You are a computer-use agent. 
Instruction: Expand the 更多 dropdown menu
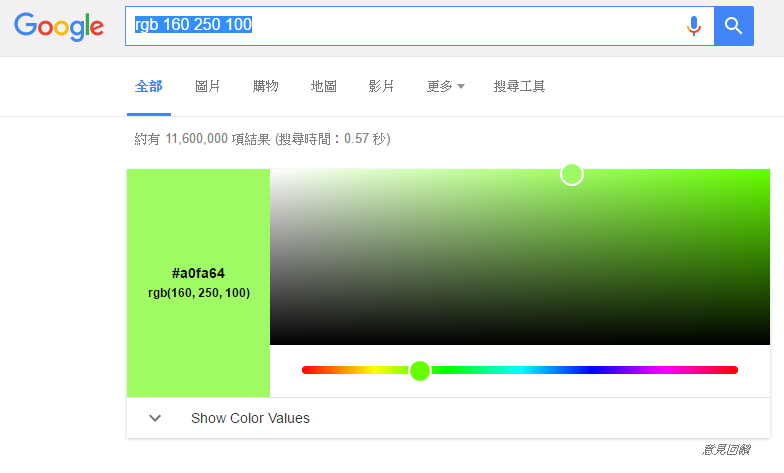[445, 86]
